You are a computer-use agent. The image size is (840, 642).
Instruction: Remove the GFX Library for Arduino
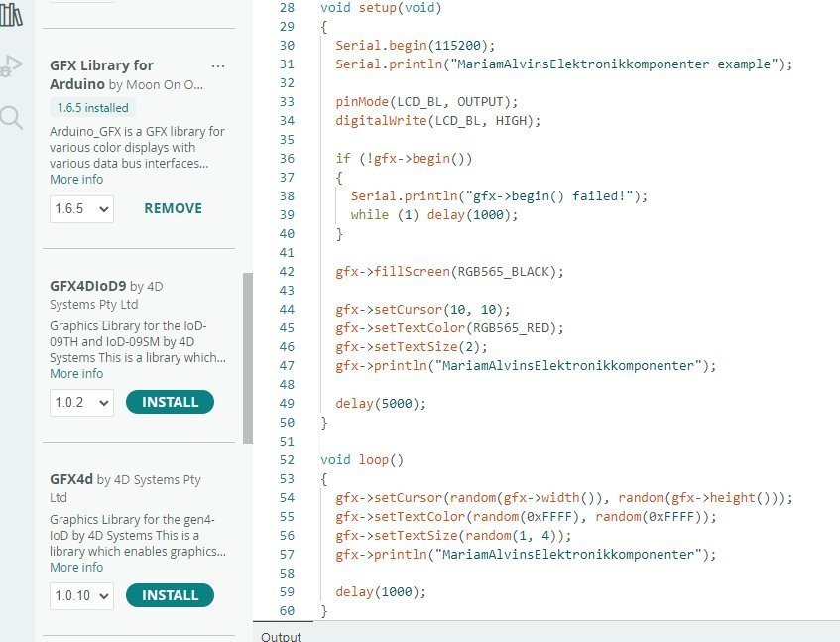[x=173, y=209]
